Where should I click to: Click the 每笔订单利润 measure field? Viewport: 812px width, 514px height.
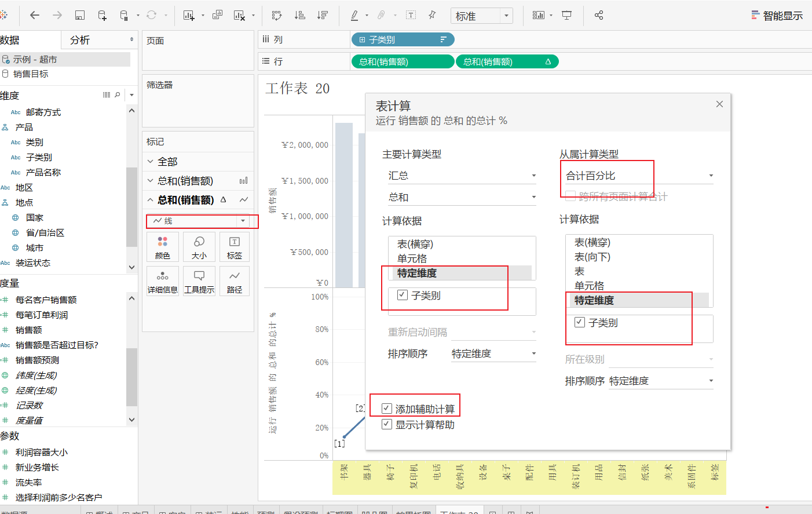tap(42, 315)
